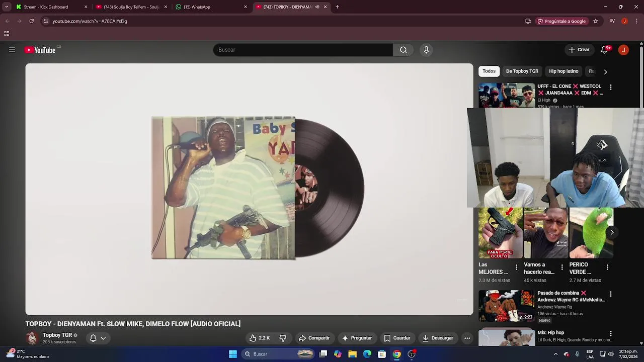Open OBS Studio from the taskbar
The height and width of the screenshot is (362, 644).
coord(412,354)
